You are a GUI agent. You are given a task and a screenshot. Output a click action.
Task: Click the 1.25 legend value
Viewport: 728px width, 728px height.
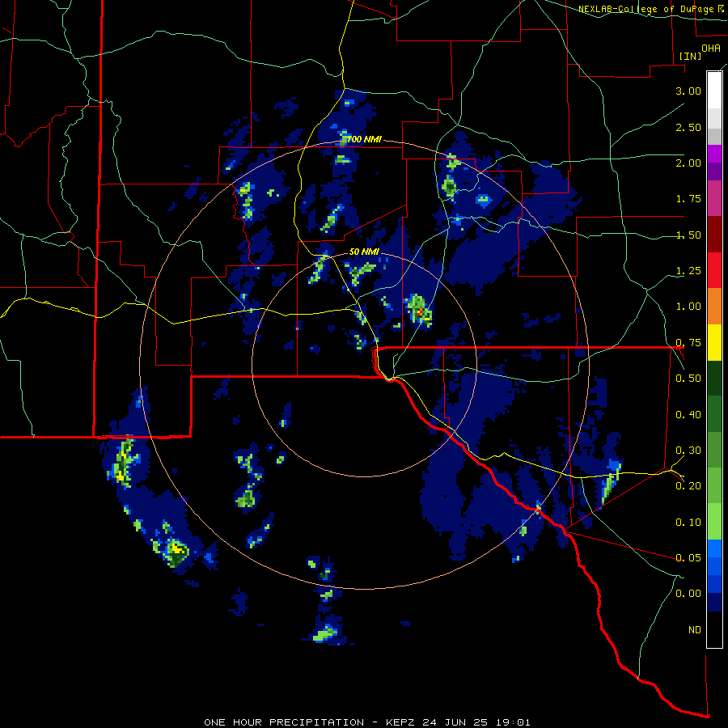pyautogui.click(x=688, y=271)
